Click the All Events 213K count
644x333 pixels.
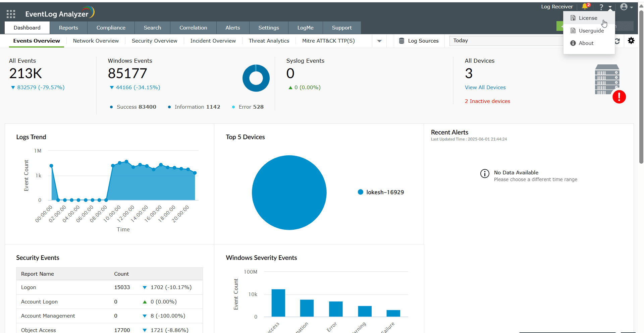pos(25,73)
